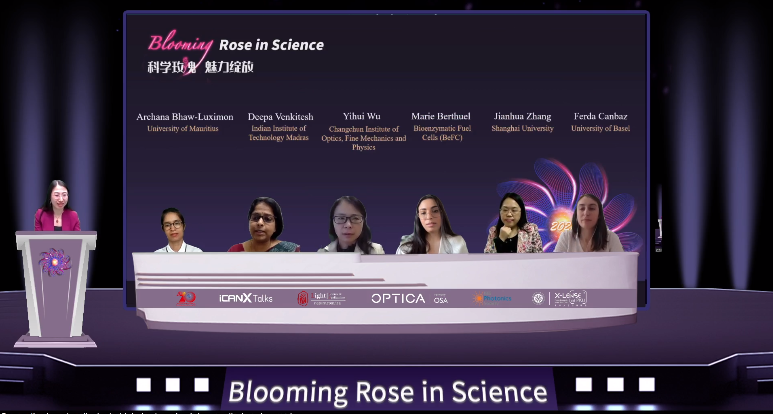Click the bottom "Blooming Rose in Science" banner
The height and width of the screenshot is (414, 773).
(x=387, y=390)
